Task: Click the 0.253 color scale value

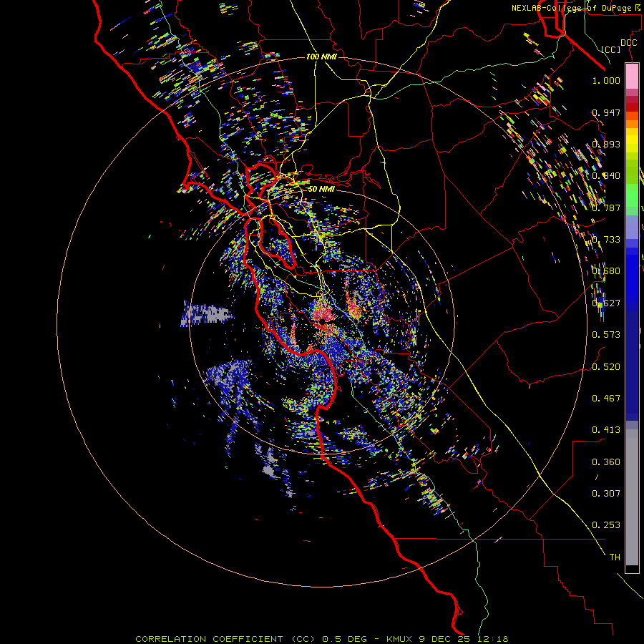Action: pyautogui.click(x=606, y=525)
